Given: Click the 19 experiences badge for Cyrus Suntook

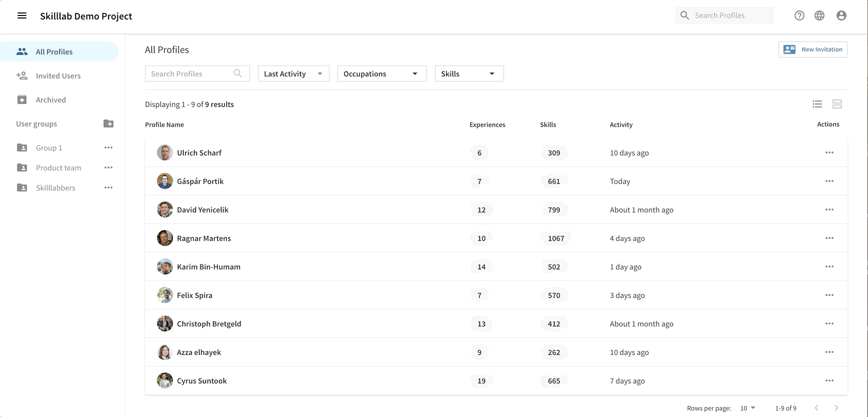Looking at the screenshot, I should pyautogui.click(x=481, y=380).
